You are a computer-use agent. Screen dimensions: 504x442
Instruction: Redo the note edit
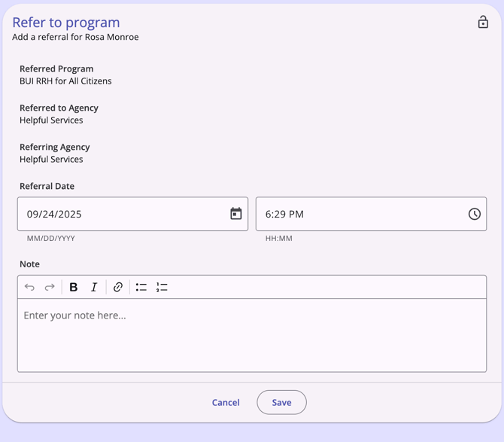tap(50, 287)
